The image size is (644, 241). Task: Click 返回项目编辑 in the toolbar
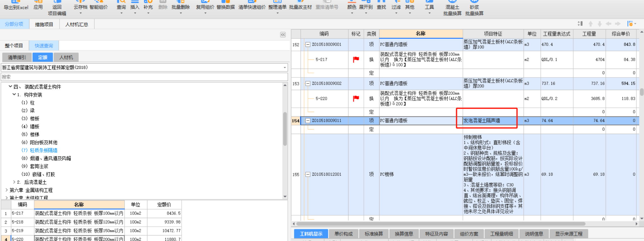(57, 8)
